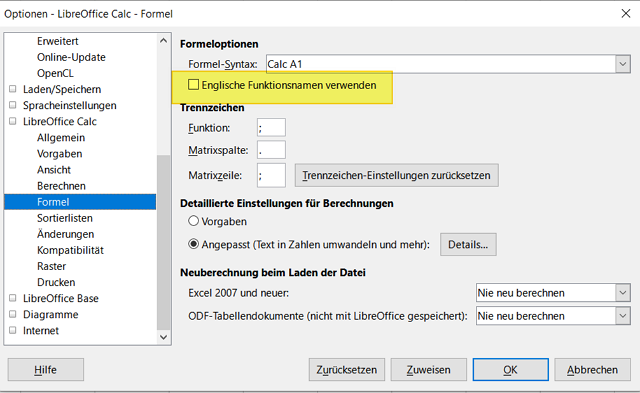Expand the Diagramme tree node
The width and height of the screenshot is (640, 393).
click(13, 314)
